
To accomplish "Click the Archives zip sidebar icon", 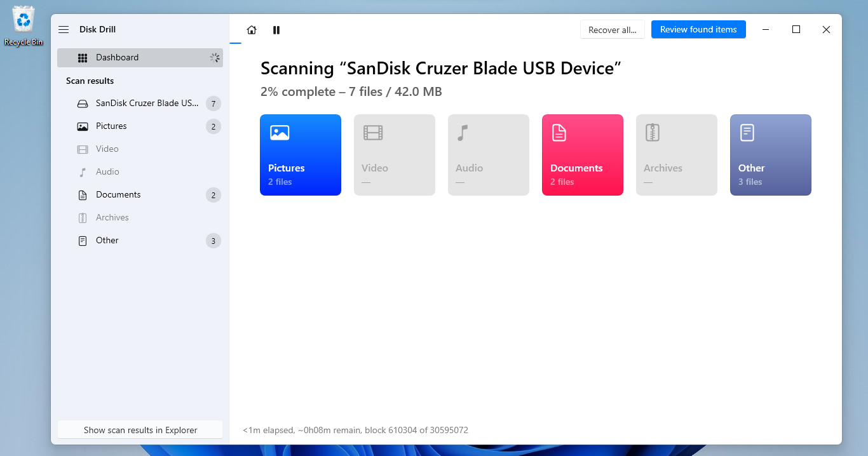I will 83,218.
